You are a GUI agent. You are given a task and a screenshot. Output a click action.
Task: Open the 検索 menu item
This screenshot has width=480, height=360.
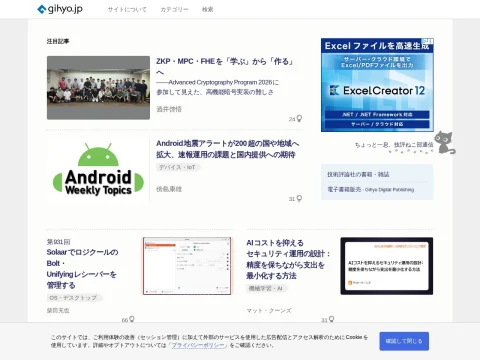[x=207, y=10]
